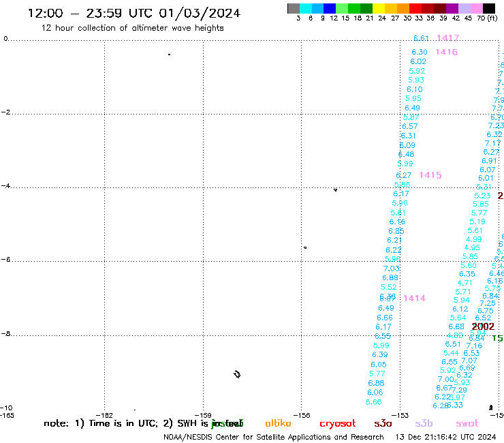Click the pink time marker 1415

pos(430,175)
